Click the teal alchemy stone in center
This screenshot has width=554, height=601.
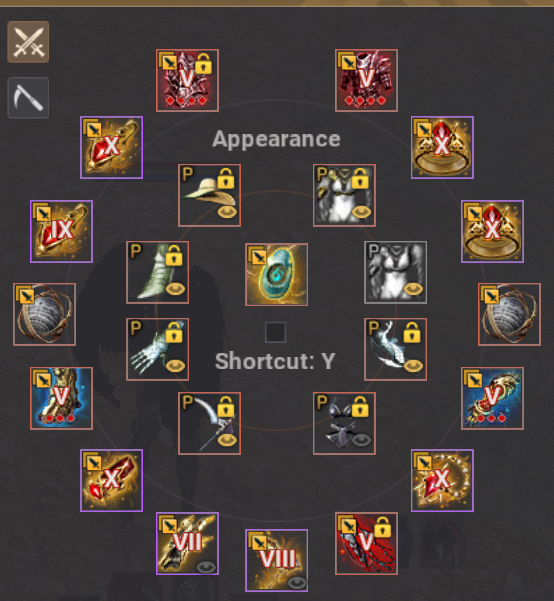pos(276,274)
